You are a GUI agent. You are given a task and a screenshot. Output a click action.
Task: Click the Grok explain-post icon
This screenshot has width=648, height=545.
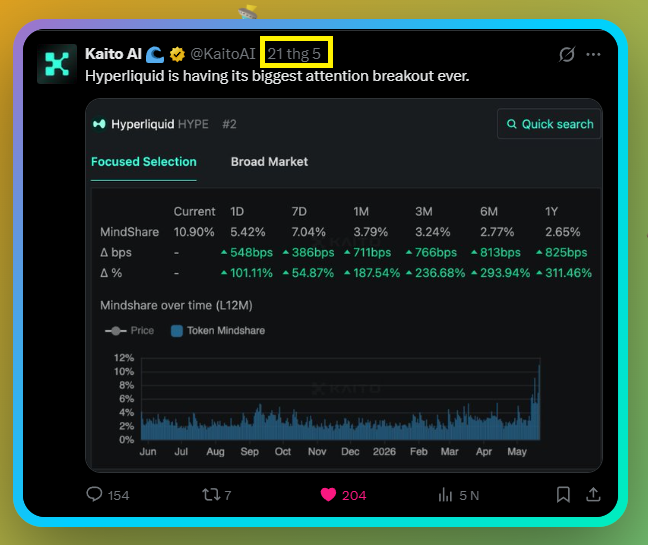[567, 54]
